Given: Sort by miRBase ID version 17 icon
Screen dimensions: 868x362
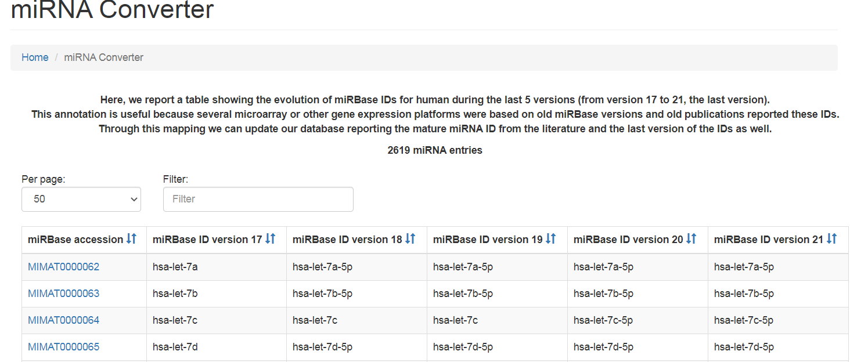Looking at the screenshot, I should click(x=270, y=239).
